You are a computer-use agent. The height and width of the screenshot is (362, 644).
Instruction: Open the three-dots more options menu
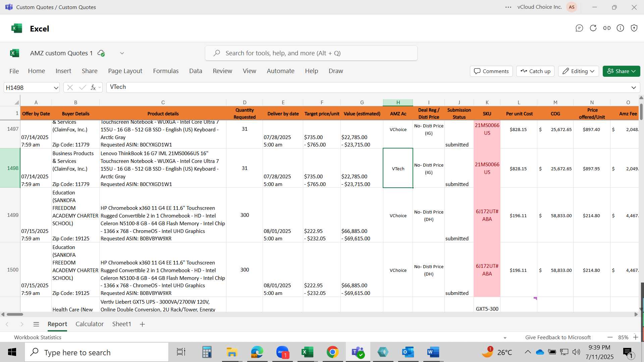tap(508, 7)
